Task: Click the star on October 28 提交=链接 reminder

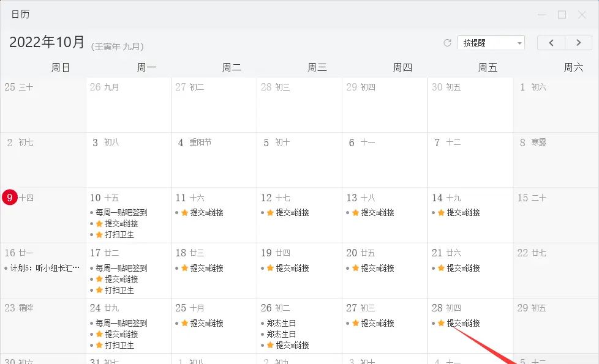Action: point(440,323)
